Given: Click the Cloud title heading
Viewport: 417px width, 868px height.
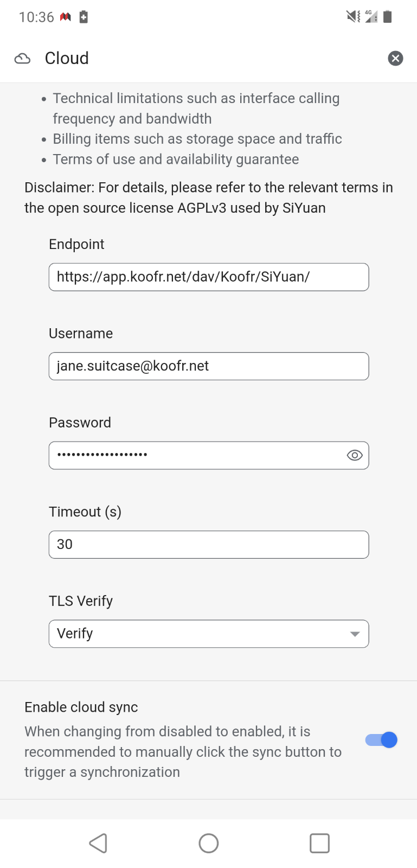Looking at the screenshot, I should [x=67, y=58].
